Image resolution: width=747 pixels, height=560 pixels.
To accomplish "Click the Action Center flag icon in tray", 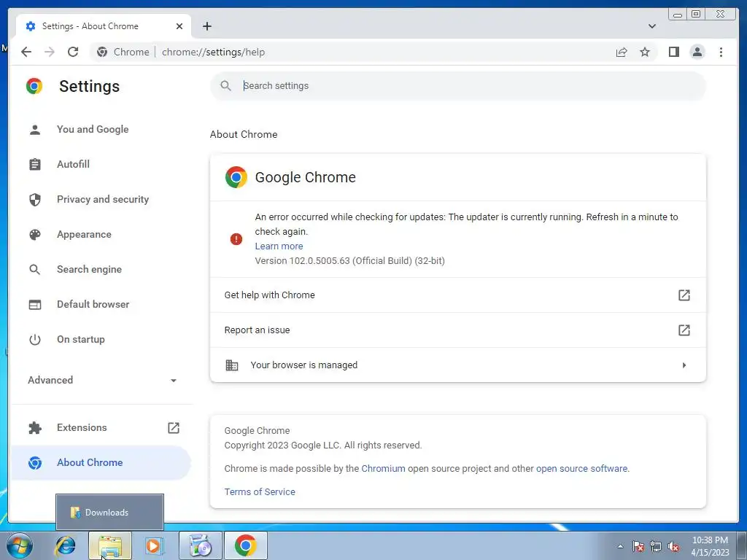I will 638,547.
